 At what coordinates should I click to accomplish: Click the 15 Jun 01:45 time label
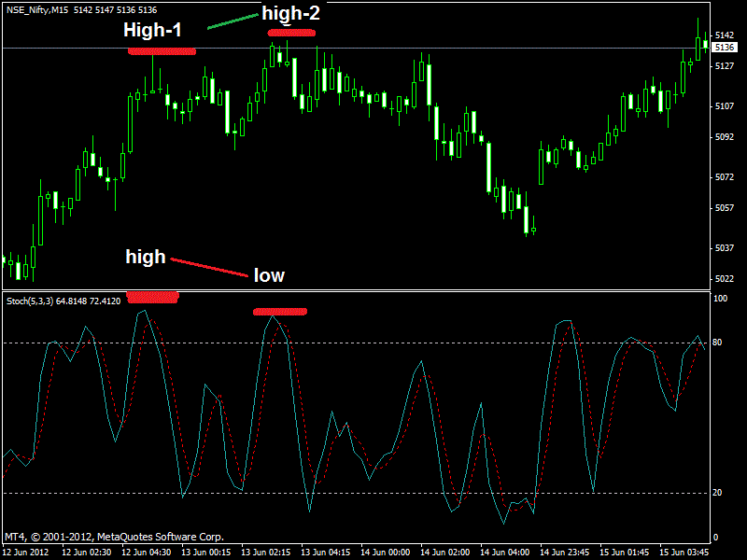(x=624, y=553)
